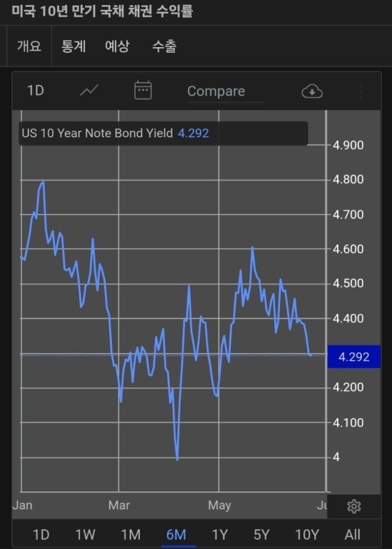Switch to the 개요 tab
The image size is (392, 549).
coord(29,46)
